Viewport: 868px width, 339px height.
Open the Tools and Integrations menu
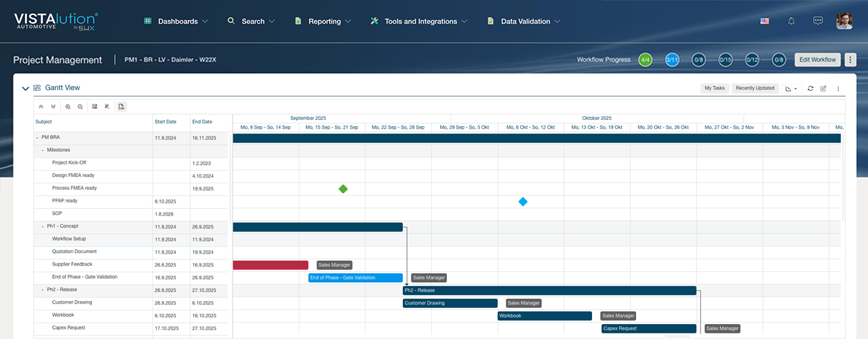pyautogui.click(x=419, y=21)
